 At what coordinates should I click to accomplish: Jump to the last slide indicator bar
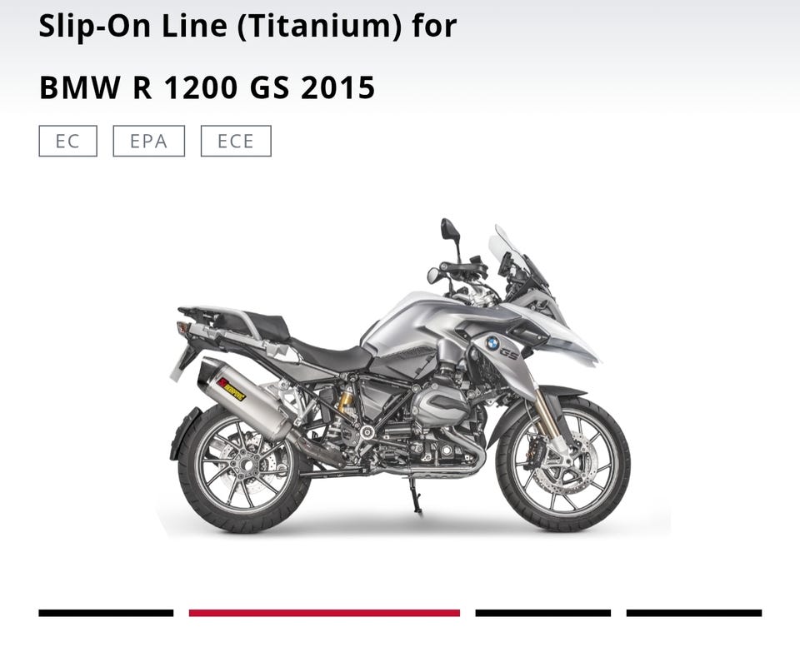click(694, 613)
